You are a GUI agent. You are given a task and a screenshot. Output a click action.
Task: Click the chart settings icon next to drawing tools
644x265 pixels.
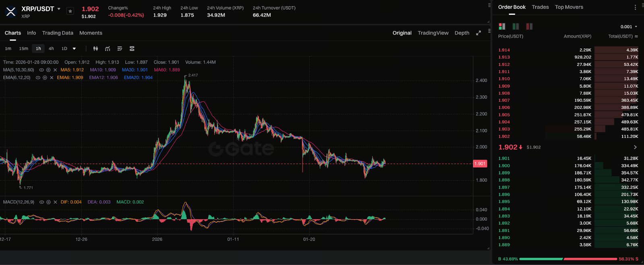pyautogui.click(x=132, y=49)
